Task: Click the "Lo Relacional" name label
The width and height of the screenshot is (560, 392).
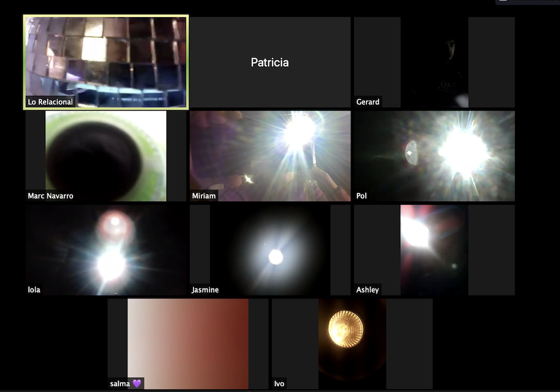Action: point(50,102)
